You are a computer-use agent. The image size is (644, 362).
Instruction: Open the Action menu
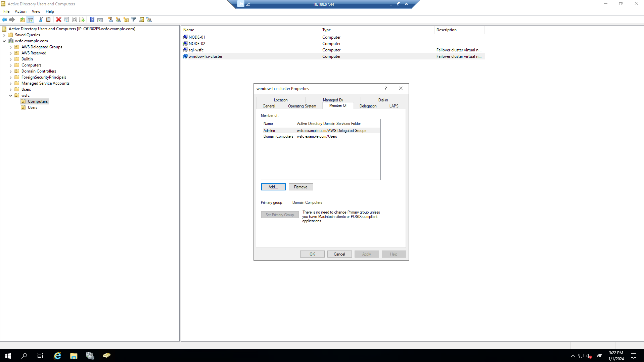coord(20,11)
